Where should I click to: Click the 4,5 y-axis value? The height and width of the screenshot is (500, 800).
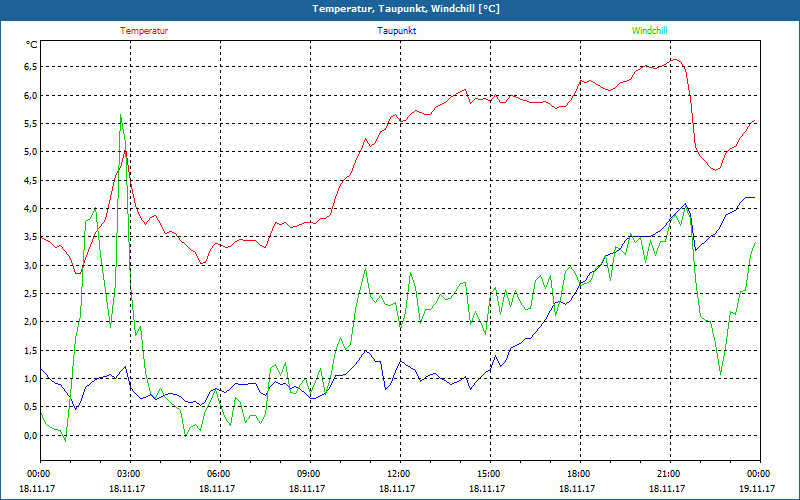(x=30, y=180)
